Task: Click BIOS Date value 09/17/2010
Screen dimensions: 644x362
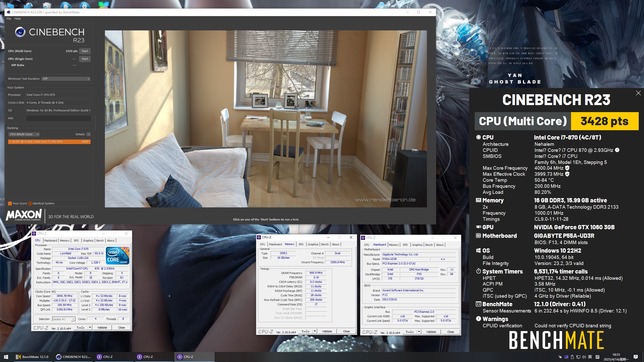Action: click(x=419, y=299)
